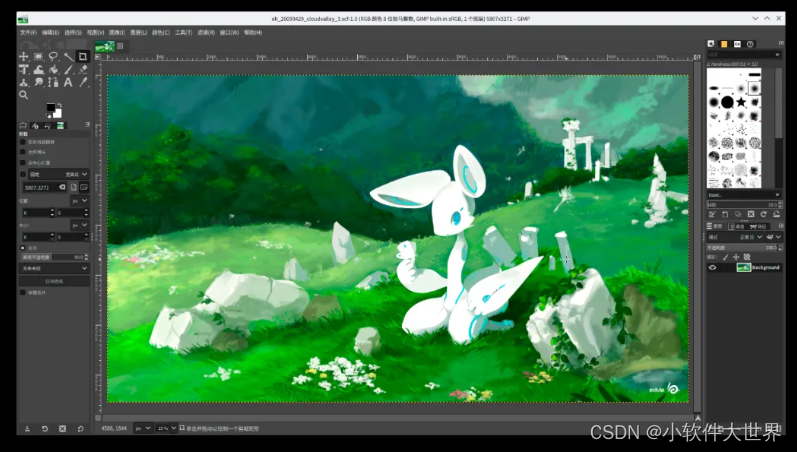
Task: Select the Free Select lasso tool
Action: (x=53, y=56)
